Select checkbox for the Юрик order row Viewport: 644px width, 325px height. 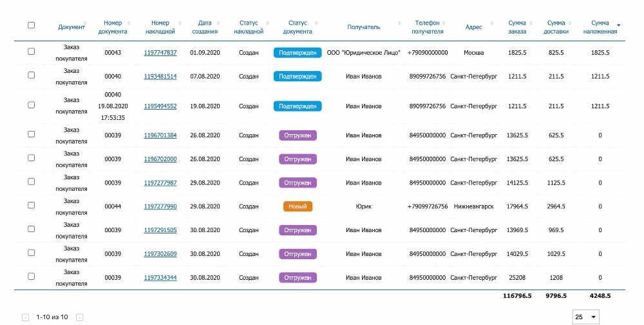(x=31, y=206)
